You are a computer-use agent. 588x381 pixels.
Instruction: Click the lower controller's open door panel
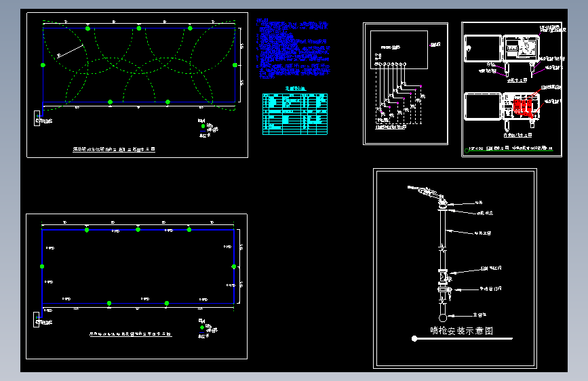483,107
